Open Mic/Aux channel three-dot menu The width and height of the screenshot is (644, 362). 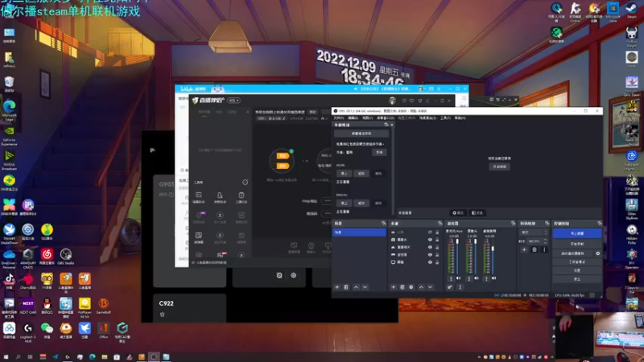click(452, 278)
